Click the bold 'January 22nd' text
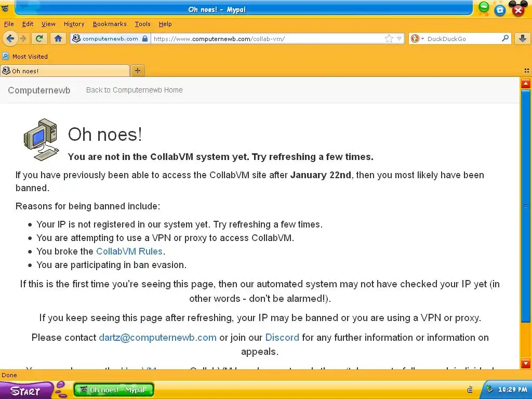The width and height of the screenshot is (532, 399). click(320, 175)
